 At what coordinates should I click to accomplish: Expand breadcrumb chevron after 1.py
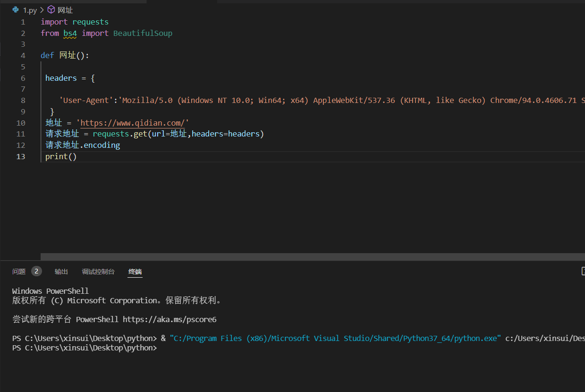tap(42, 10)
